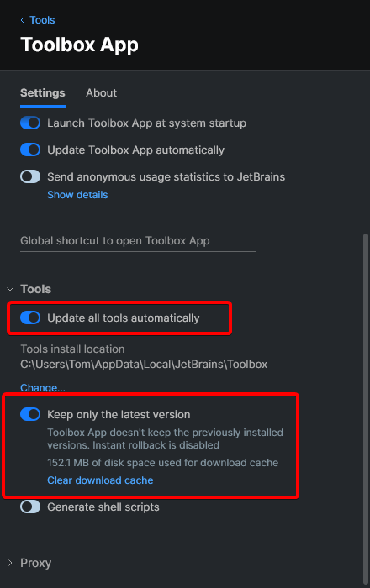Click the Tools install location path field
This screenshot has height=588, width=370.
pyautogui.click(x=144, y=365)
